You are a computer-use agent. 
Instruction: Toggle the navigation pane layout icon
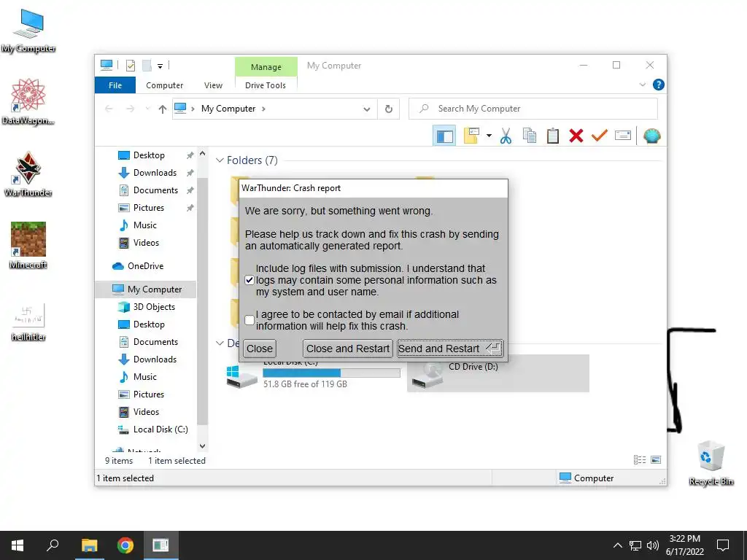[x=444, y=136]
